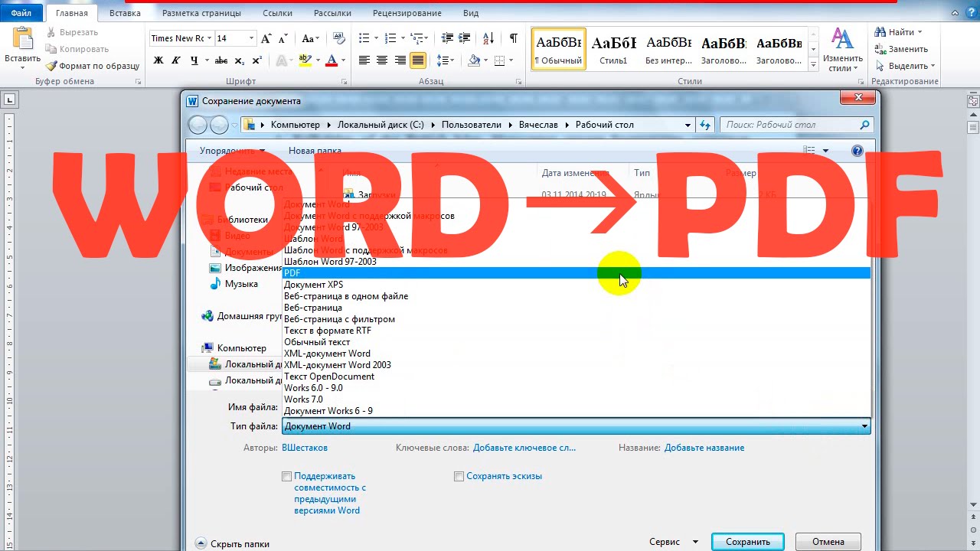The width and height of the screenshot is (980, 551).
Task: Click 'Заменить' in editing group
Action: 902,49
